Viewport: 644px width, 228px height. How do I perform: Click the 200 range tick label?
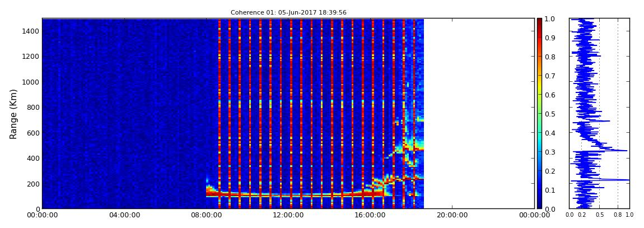click(x=32, y=183)
